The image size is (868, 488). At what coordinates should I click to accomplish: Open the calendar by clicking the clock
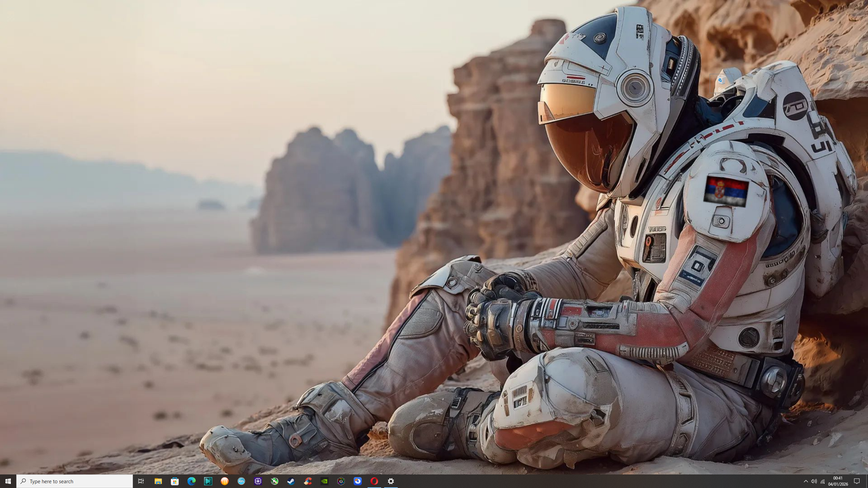838,481
